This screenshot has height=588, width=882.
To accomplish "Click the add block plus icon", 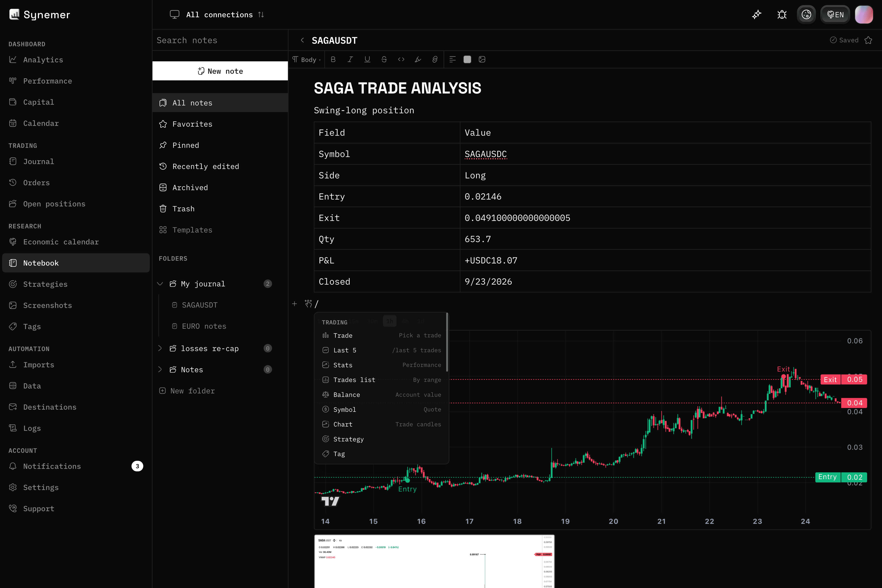I will tap(294, 304).
